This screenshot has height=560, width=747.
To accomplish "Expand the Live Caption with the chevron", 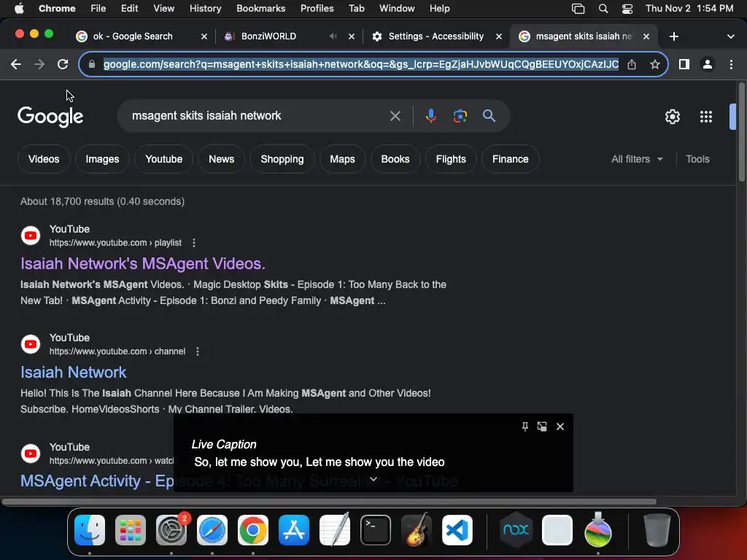I will [373, 479].
